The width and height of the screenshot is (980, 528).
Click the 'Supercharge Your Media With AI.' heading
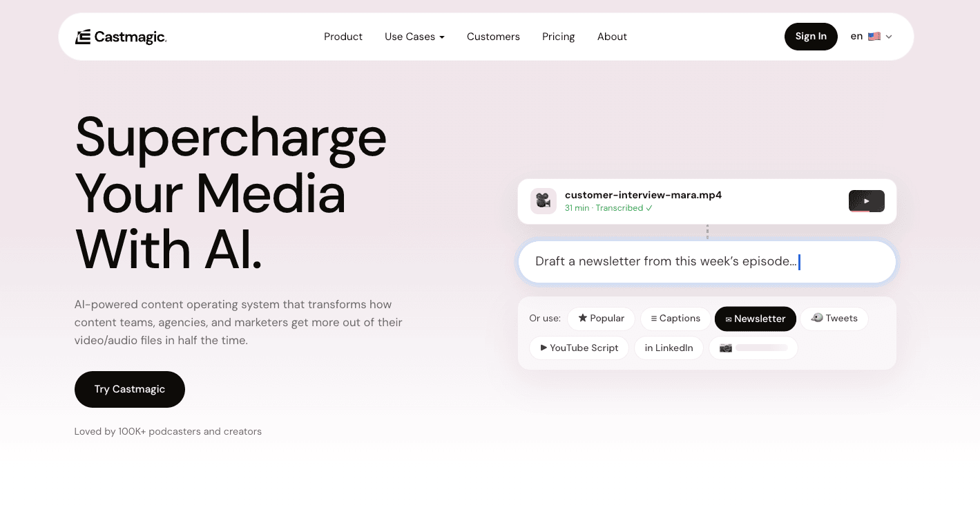(231, 194)
